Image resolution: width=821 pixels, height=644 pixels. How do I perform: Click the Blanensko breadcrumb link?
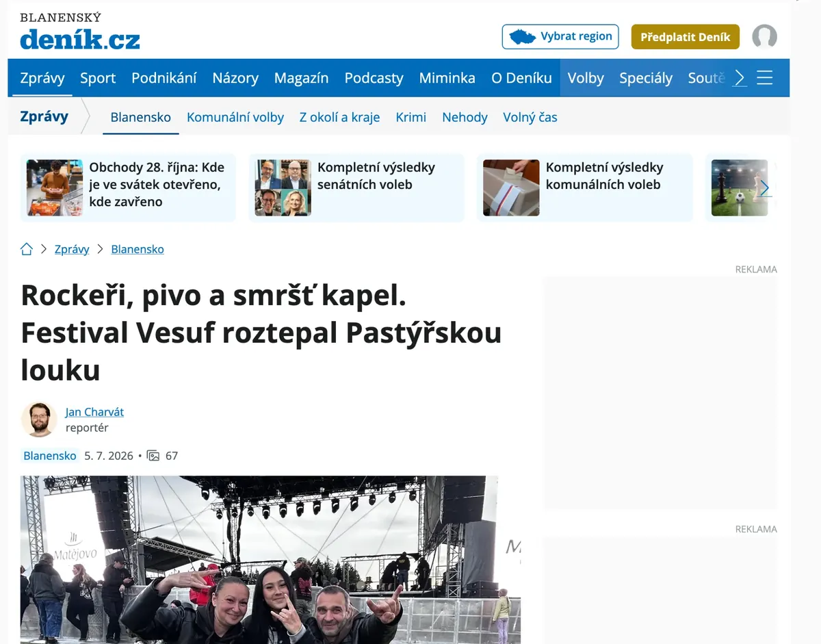pyautogui.click(x=138, y=249)
